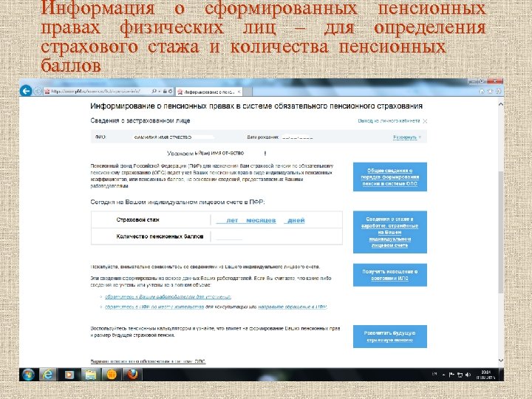Go back with the browser back arrow
The height and width of the screenshot is (399, 532).
[x=26, y=91]
